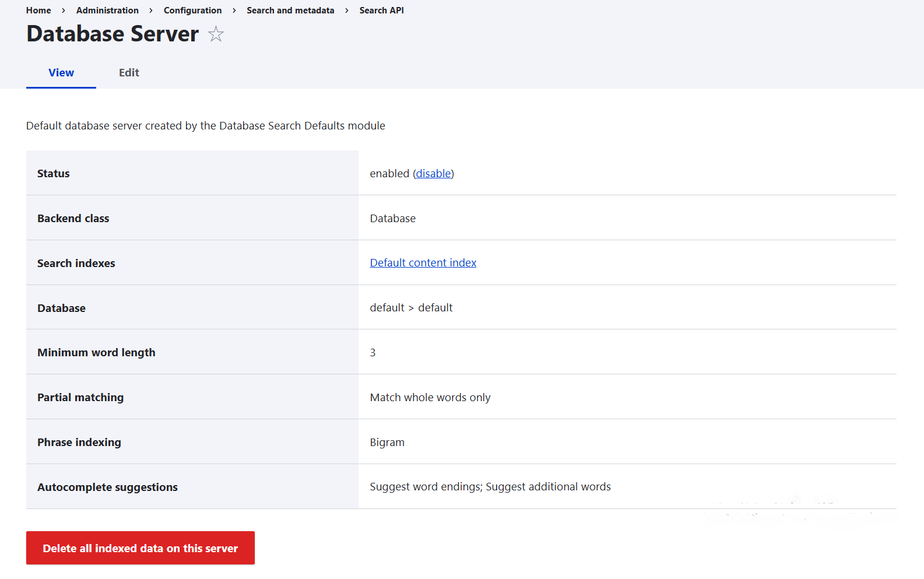Click the Match whole words only value
The image size is (924, 579).
tap(430, 398)
